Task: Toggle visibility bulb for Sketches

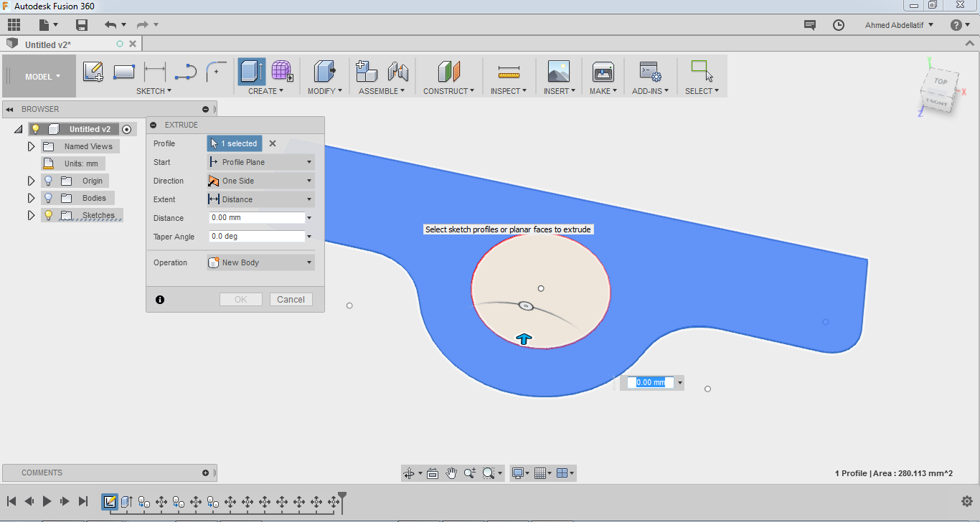Action: point(48,215)
